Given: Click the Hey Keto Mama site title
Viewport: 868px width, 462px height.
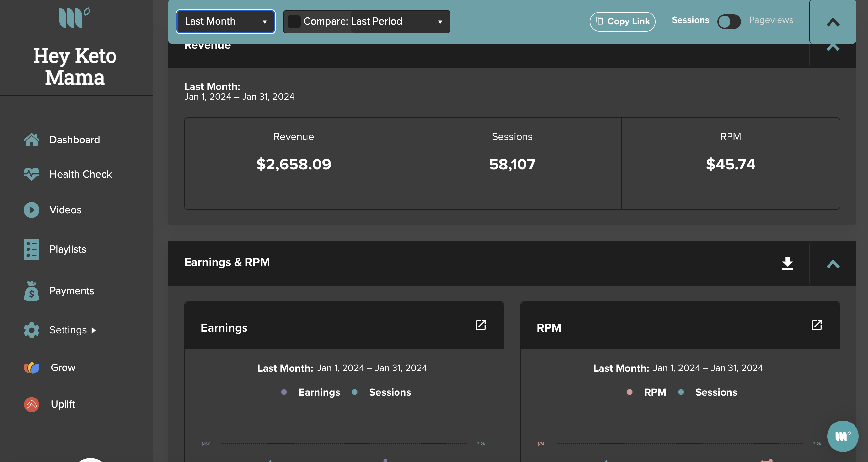Looking at the screenshot, I should click(x=75, y=66).
